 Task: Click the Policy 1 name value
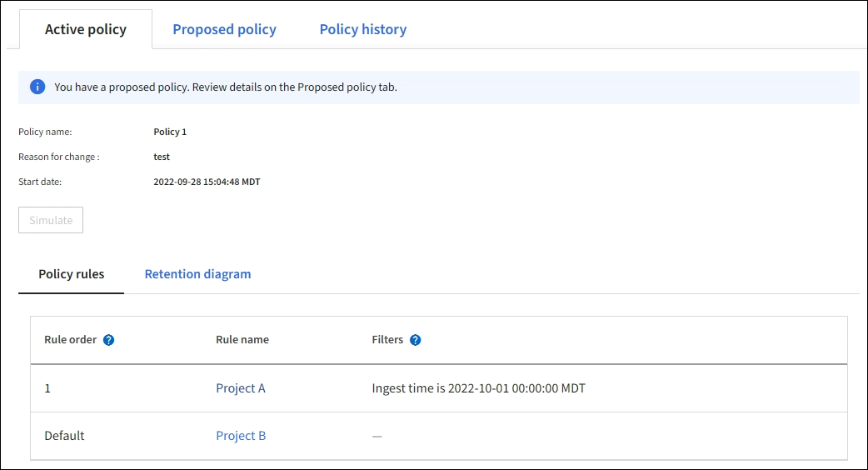coord(170,132)
